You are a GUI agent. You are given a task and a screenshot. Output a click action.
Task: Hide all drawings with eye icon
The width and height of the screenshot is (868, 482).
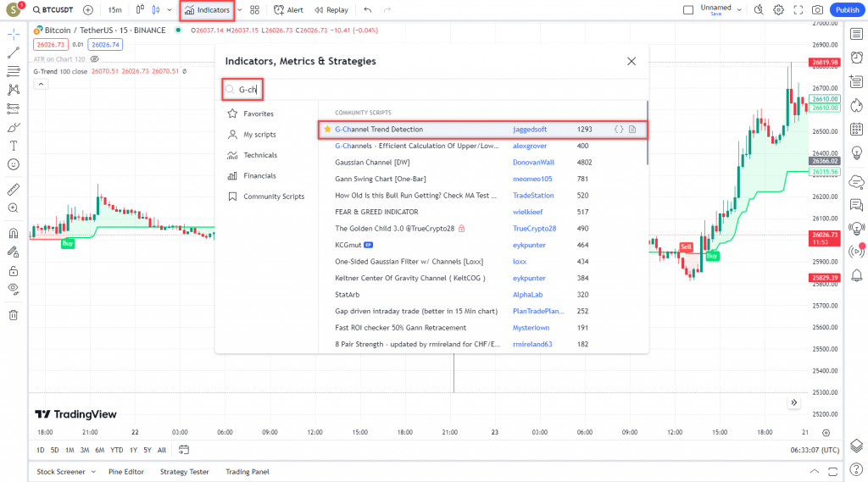pos(14,289)
